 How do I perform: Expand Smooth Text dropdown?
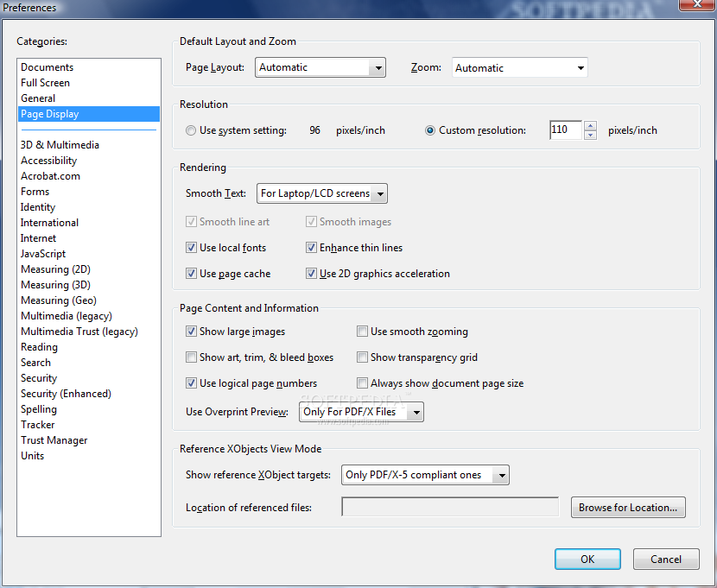(x=322, y=193)
